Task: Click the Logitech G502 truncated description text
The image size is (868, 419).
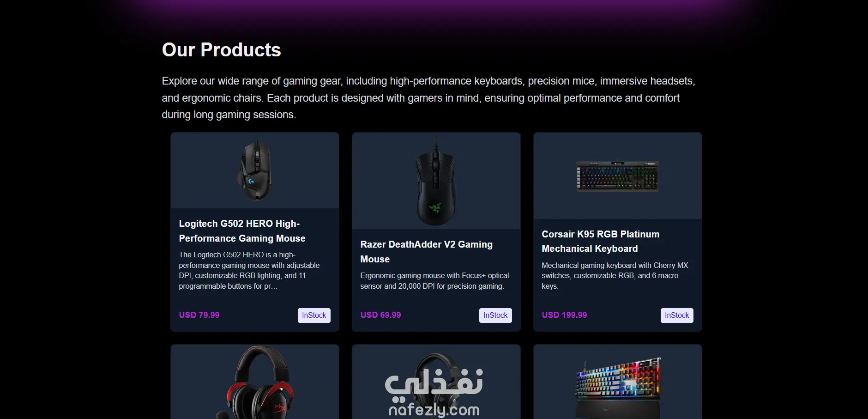Action: click(x=249, y=270)
